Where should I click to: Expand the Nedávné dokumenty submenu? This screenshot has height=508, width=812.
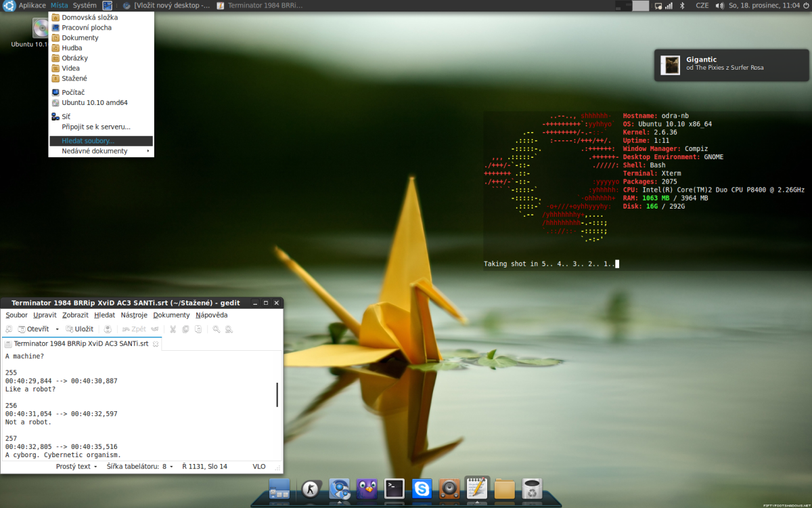(x=101, y=151)
